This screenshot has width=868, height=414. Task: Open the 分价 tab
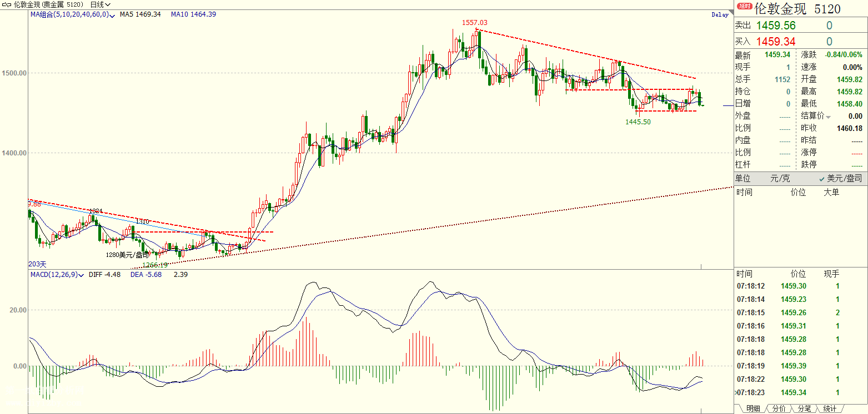779,408
